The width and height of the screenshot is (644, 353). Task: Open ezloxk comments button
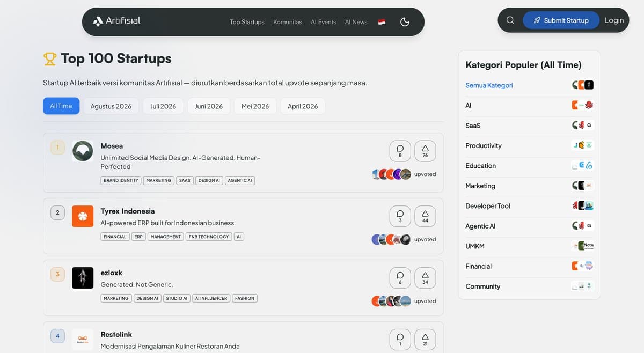[400, 278]
